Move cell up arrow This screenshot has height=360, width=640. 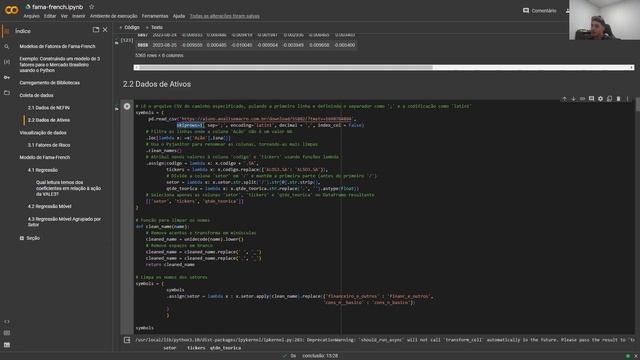coord(564,99)
